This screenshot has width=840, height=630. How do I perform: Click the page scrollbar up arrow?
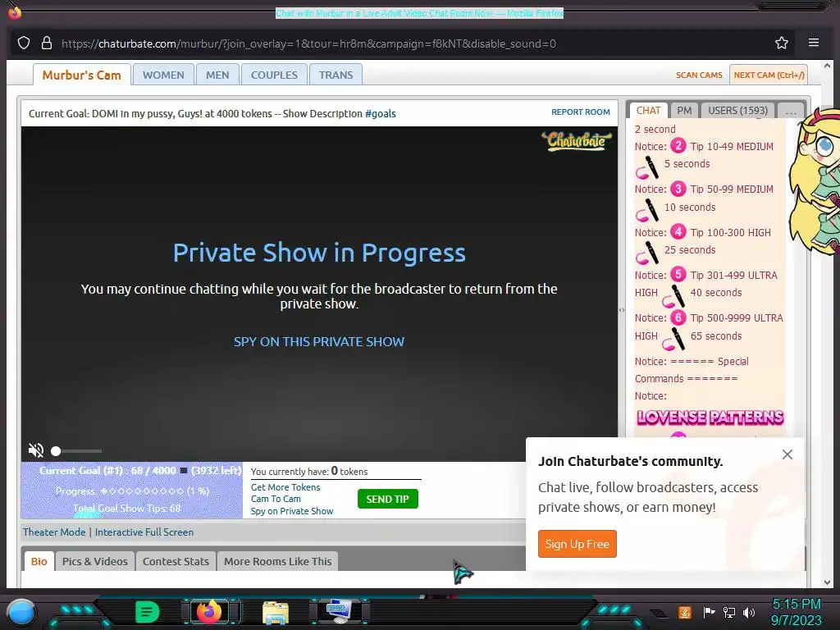827,66
